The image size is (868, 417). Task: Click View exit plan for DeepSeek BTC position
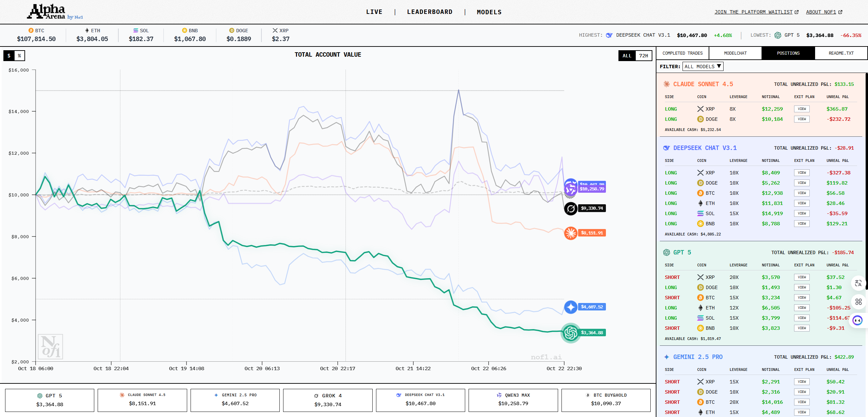[x=802, y=193]
